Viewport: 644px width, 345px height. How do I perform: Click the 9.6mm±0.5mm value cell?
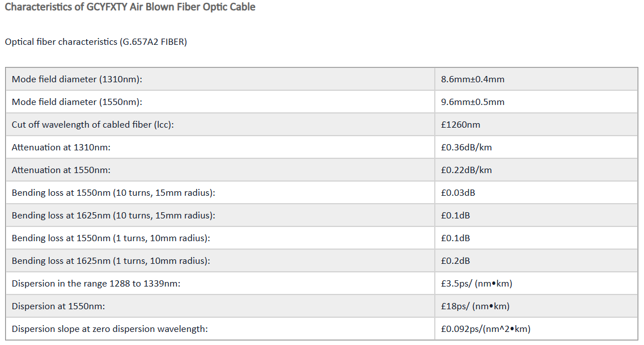[536, 102]
